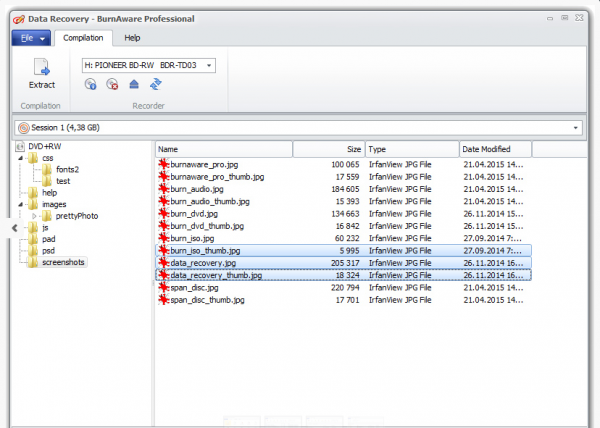Click the eject disc icon

(134, 84)
